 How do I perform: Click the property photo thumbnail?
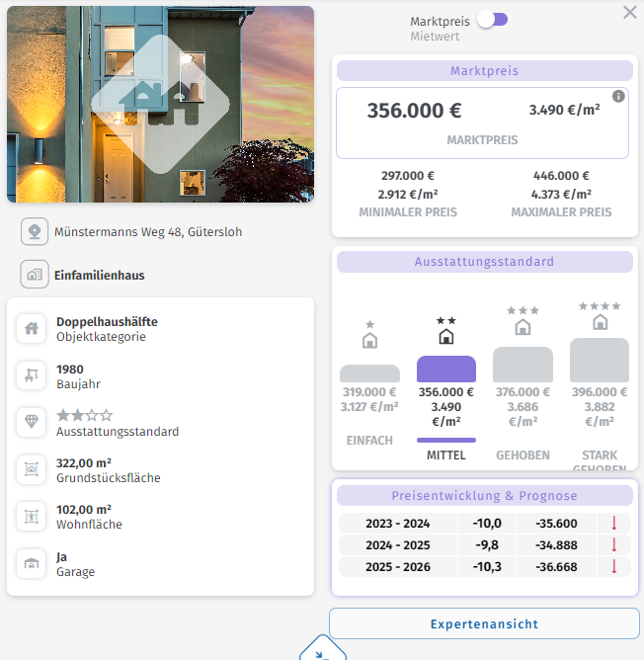160,104
